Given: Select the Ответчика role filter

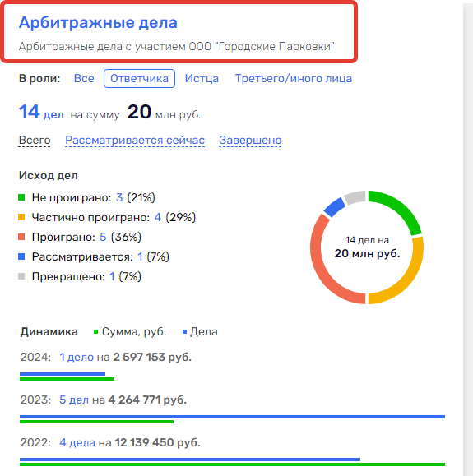Looking at the screenshot, I should (x=139, y=78).
